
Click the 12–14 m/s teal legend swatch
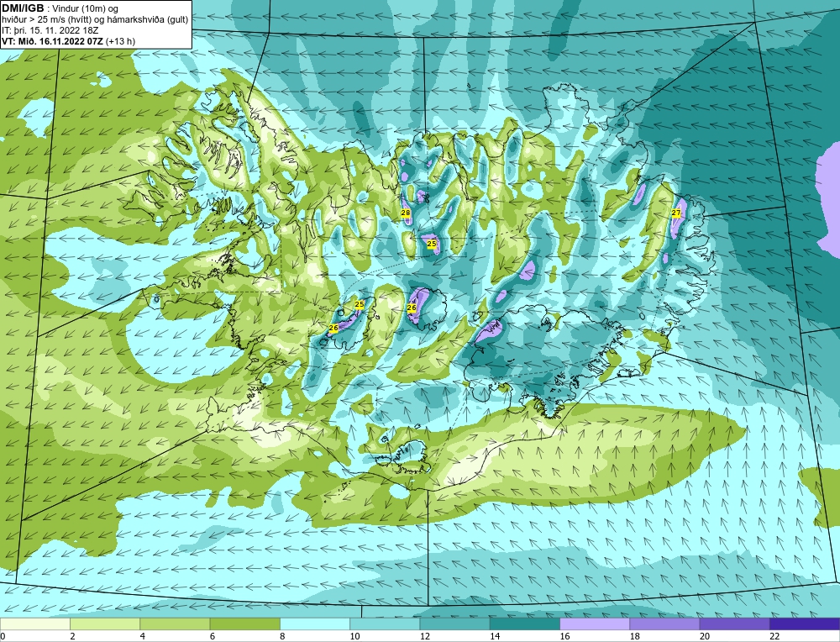(454, 624)
